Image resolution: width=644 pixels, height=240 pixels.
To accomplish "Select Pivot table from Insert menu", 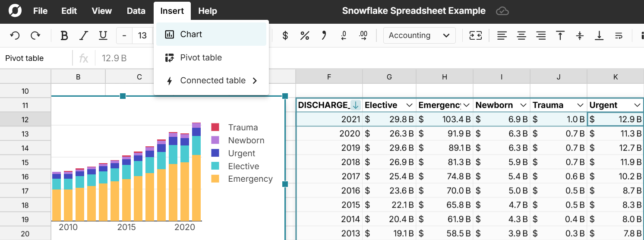I will [201, 57].
